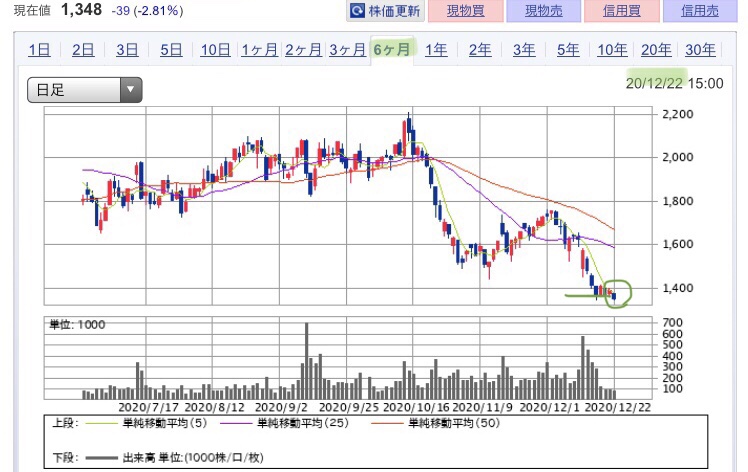Click the refresh icon beside 株価更新
The height and width of the screenshot is (472, 748).
pos(357,10)
